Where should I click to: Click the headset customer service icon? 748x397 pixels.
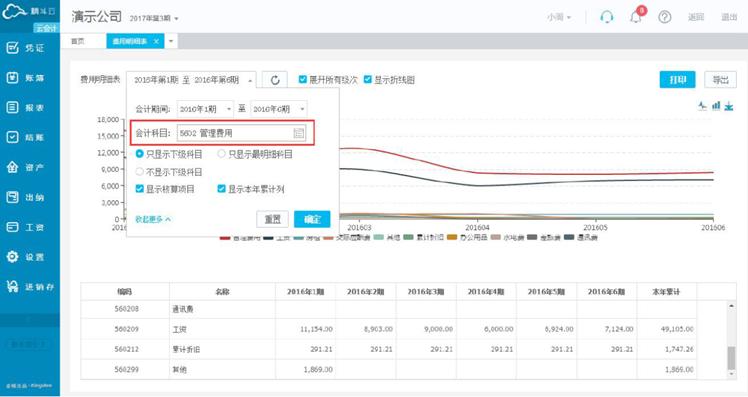[x=606, y=17]
